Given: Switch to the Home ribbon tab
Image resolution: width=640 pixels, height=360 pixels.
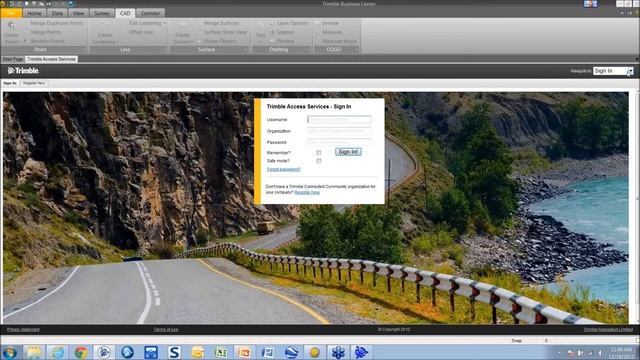Looking at the screenshot, I should (x=34, y=13).
